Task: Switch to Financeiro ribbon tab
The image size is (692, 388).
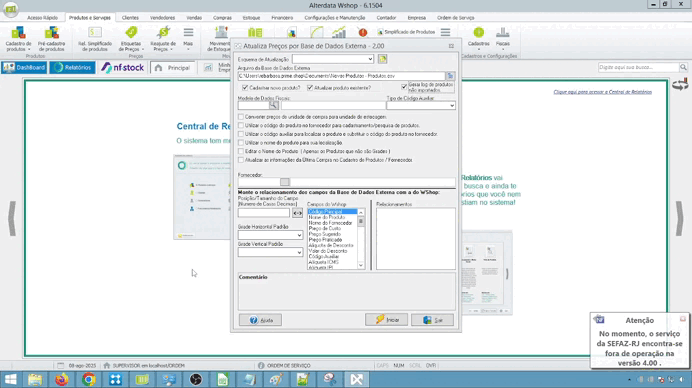Action: pos(282,18)
